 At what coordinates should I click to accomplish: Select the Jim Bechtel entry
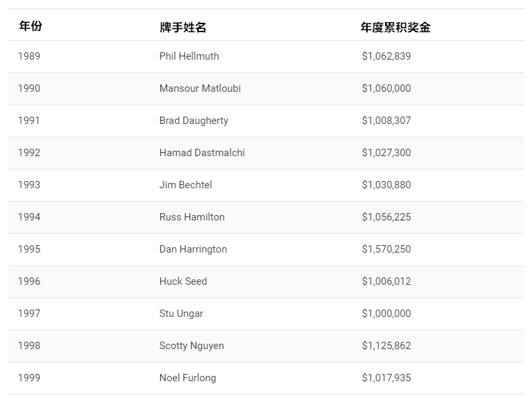(x=186, y=185)
